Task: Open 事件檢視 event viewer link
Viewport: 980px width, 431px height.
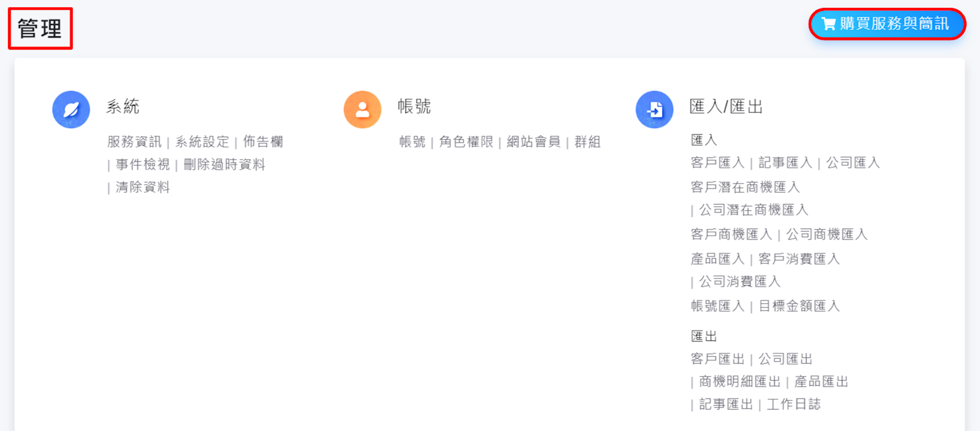Action: (x=143, y=165)
